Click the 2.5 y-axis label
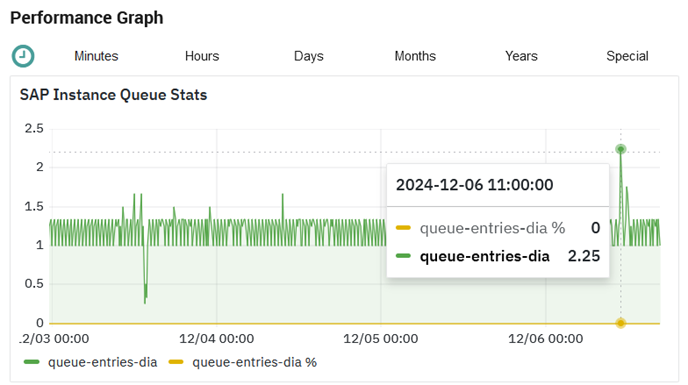 (x=34, y=129)
